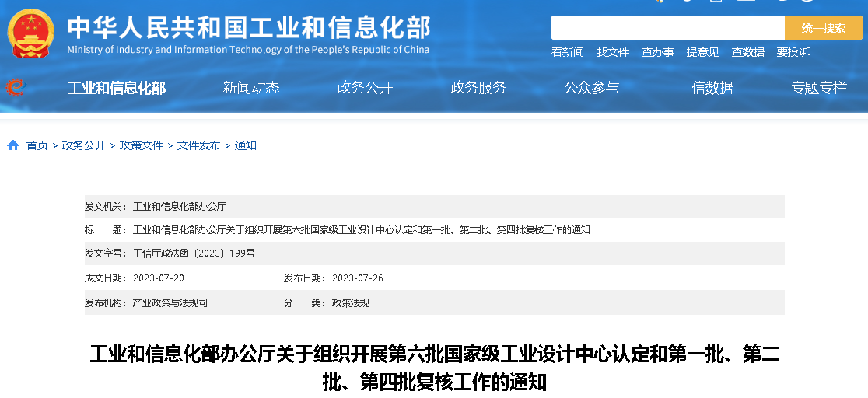The height and width of the screenshot is (398, 868).
Task: Open the 找文件 quick link
Action: [x=613, y=52]
